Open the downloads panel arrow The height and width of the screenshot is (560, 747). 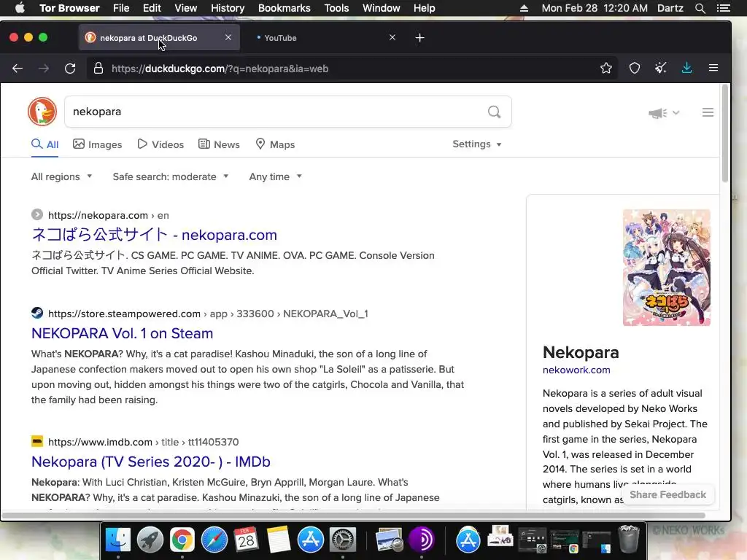coord(686,68)
